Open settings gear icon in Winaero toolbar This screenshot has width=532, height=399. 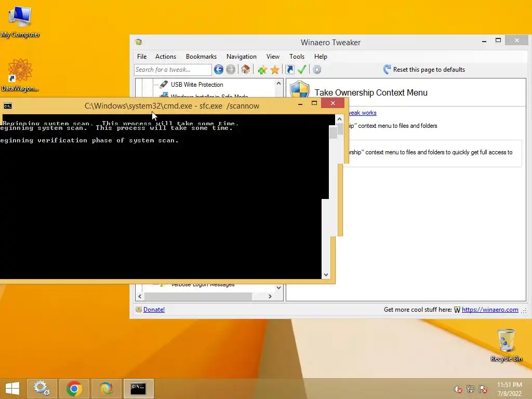tap(317, 70)
